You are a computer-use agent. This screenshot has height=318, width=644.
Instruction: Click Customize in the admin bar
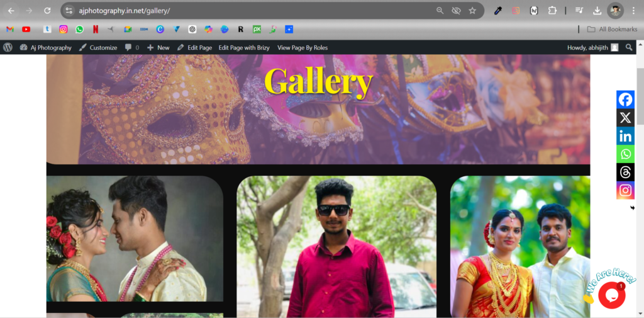click(x=98, y=47)
